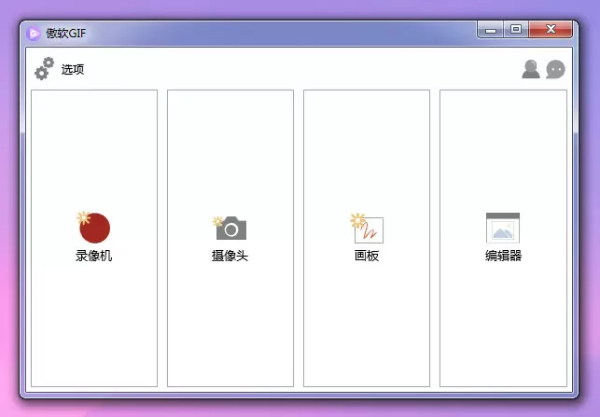Click the 选项 text label
The image size is (600, 417).
(x=72, y=69)
